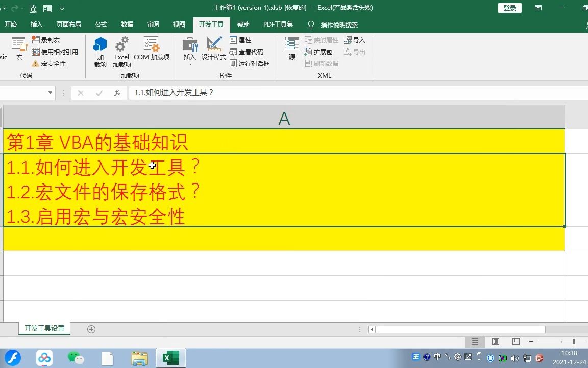Viewport: 588px width, 368px height.
Task: Open the PDF工具集 ribbon tab
Action: 278,24
